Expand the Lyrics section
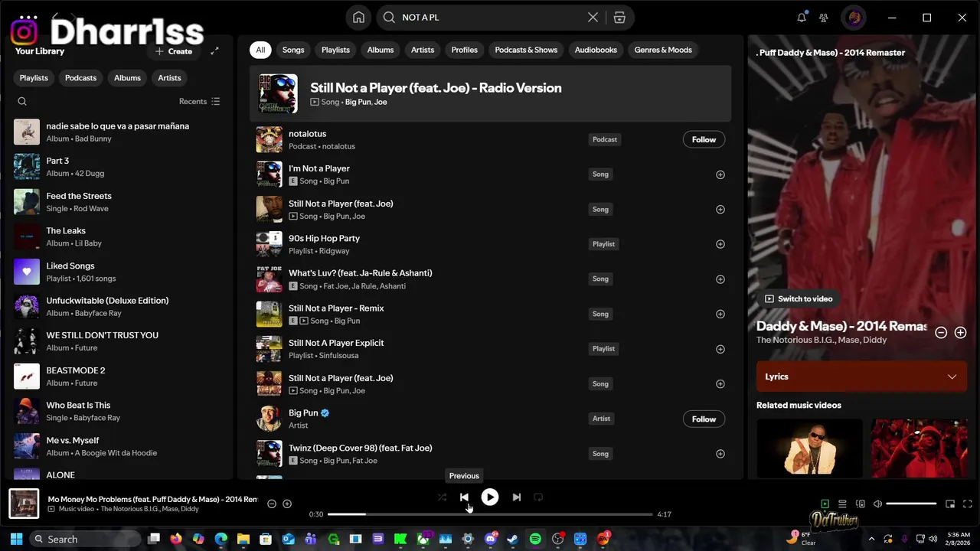This screenshot has width=980, height=551. [x=861, y=377]
